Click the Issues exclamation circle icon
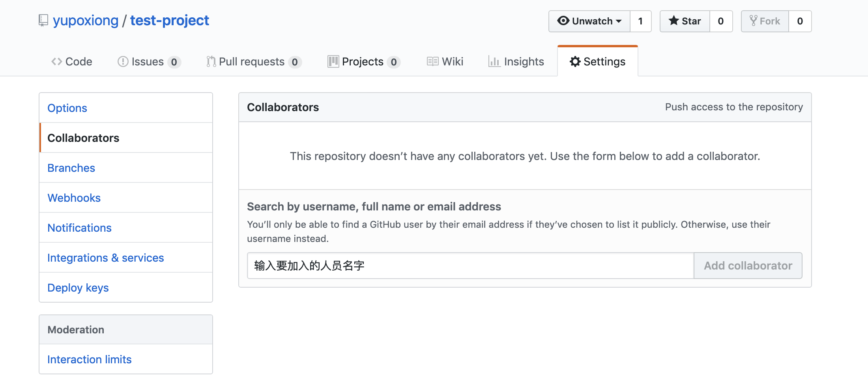This screenshot has height=383, width=868. point(123,61)
